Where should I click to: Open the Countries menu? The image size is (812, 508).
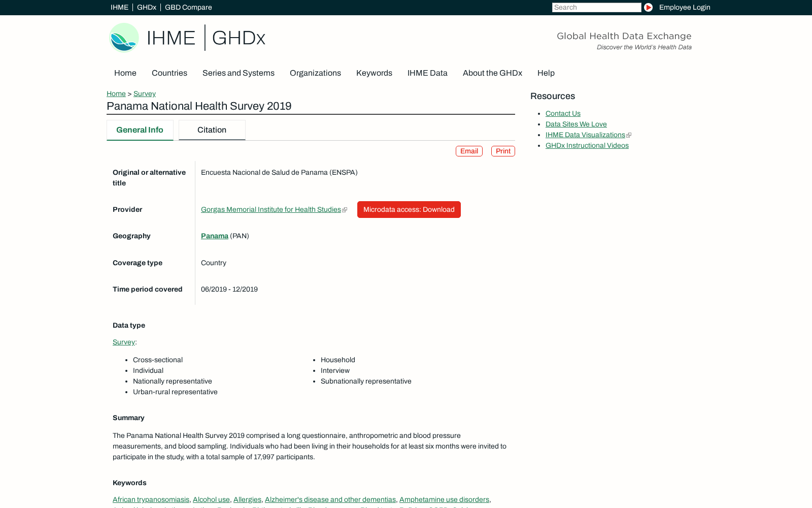click(x=170, y=73)
